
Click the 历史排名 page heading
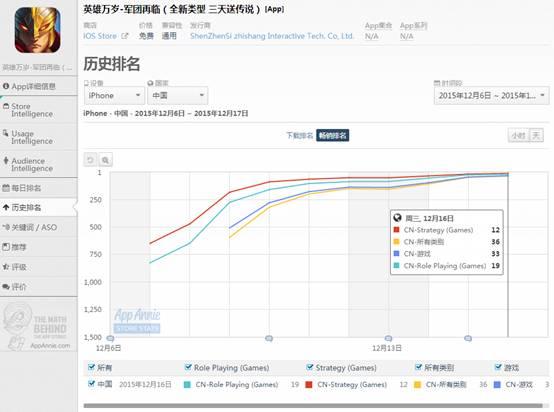(x=112, y=64)
